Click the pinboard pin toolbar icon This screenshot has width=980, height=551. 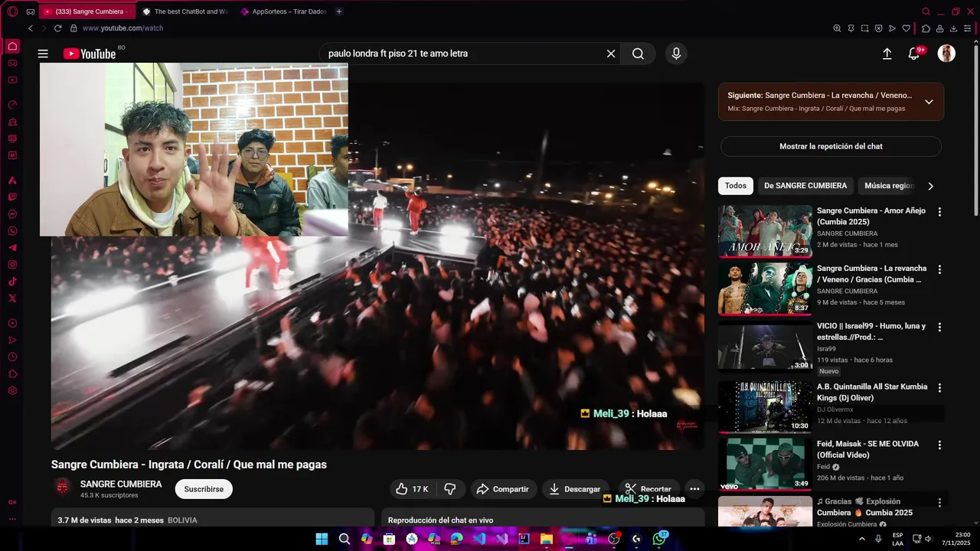(x=851, y=28)
